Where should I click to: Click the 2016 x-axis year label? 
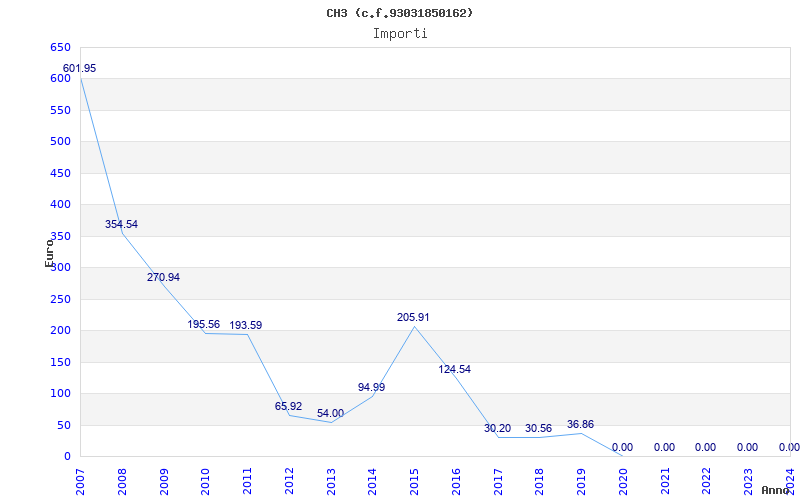[x=456, y=482]
